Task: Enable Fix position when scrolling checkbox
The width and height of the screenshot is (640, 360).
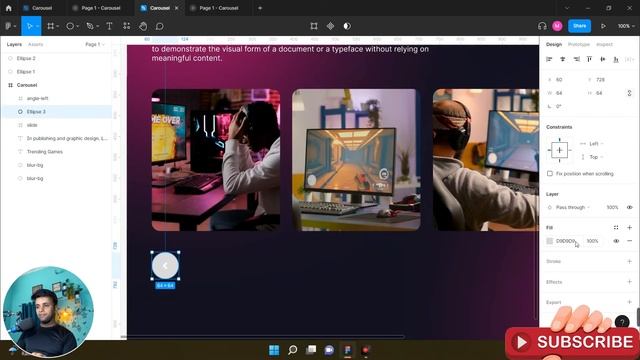Action: [550, 173]
